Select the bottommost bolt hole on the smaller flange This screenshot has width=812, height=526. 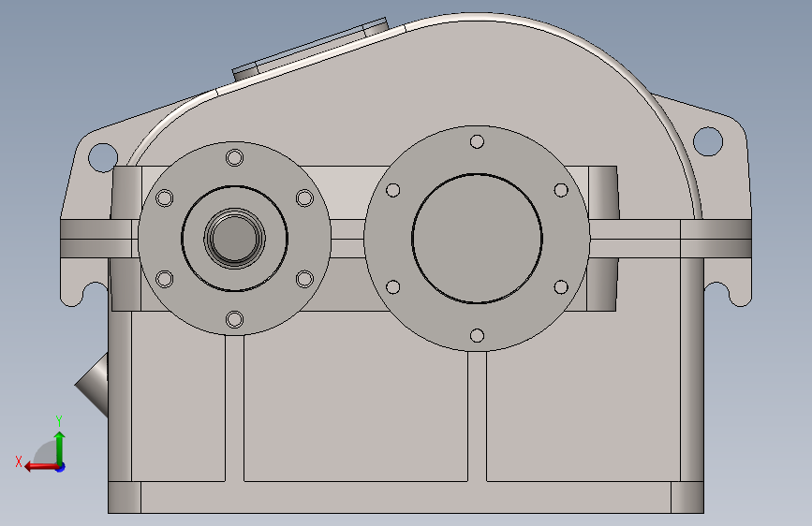click(234, 319)
